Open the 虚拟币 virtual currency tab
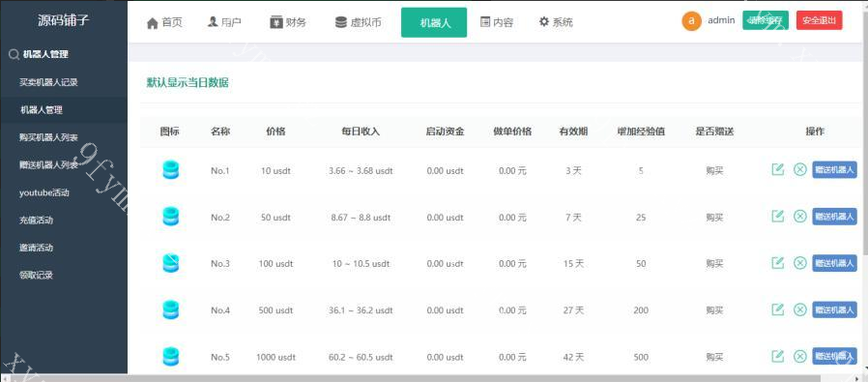 [359, 22]
